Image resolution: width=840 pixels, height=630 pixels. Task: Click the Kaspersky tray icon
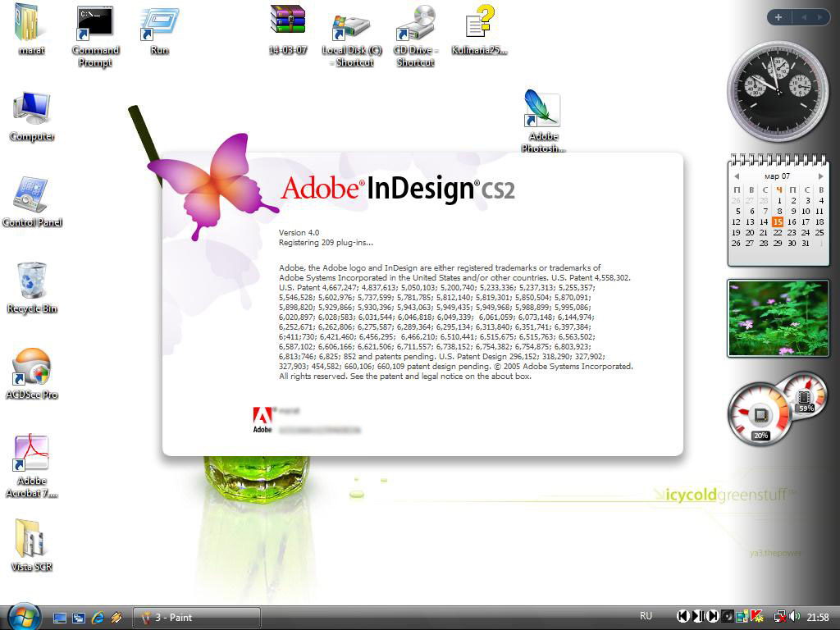(x=757, y=617)
